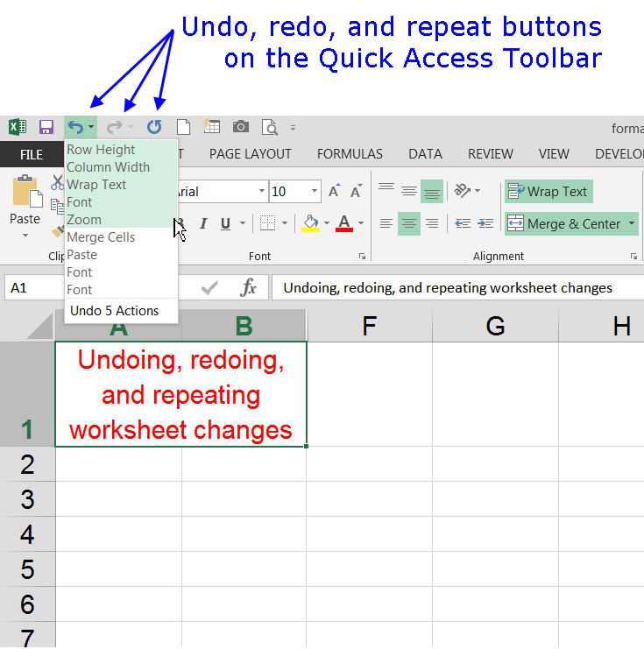Screen dimensions: 644x649
Task: Click the Redo arrow button
Action: point(114,127)
